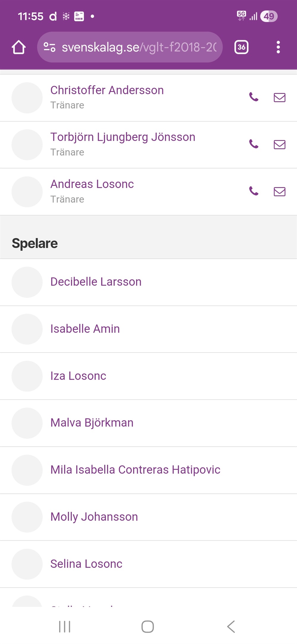The height and width of the screenshot is (644, 297).
Task: Open the browser three-dot menu
Action: (278, 47)
